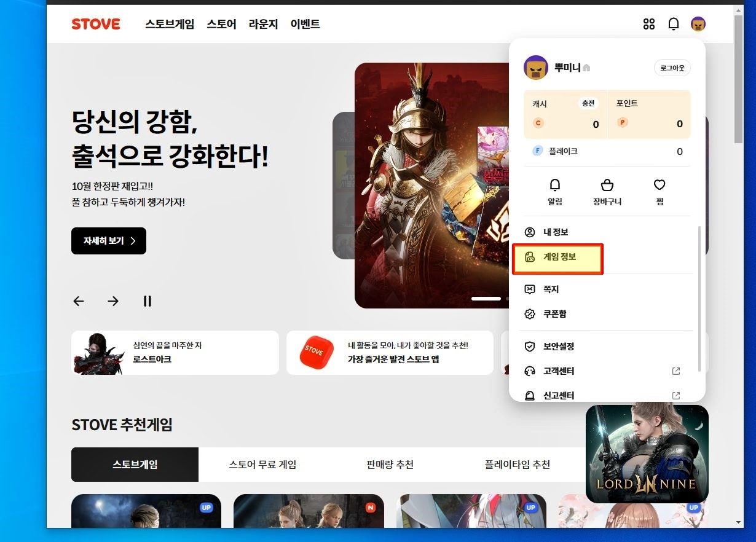Select the 판매량 추천 tab
Viewport: 756px width, 542px height.
click(390, 465)
